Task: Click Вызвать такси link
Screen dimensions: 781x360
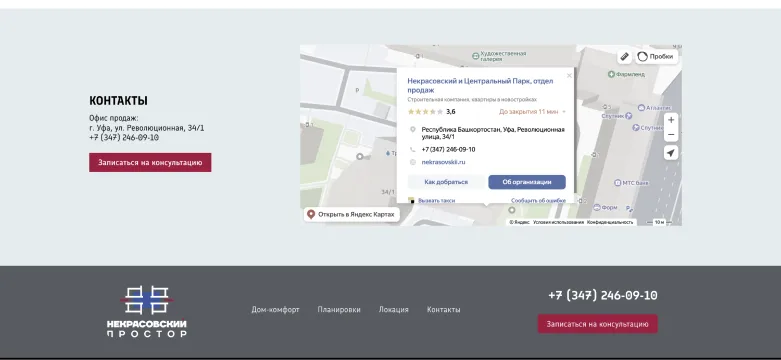Action: click(436, 201)
